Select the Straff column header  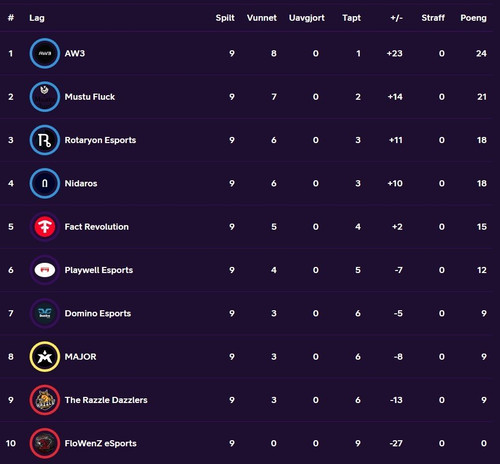click(x=433, y=18)
